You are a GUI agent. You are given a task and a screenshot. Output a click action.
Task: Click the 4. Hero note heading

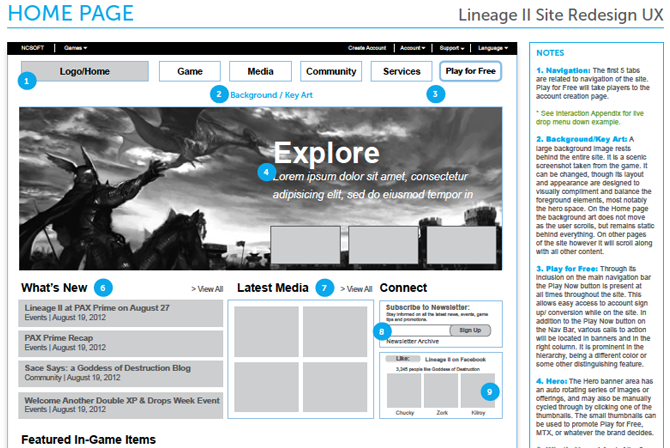pyautogui.click(x=552, y=381)
